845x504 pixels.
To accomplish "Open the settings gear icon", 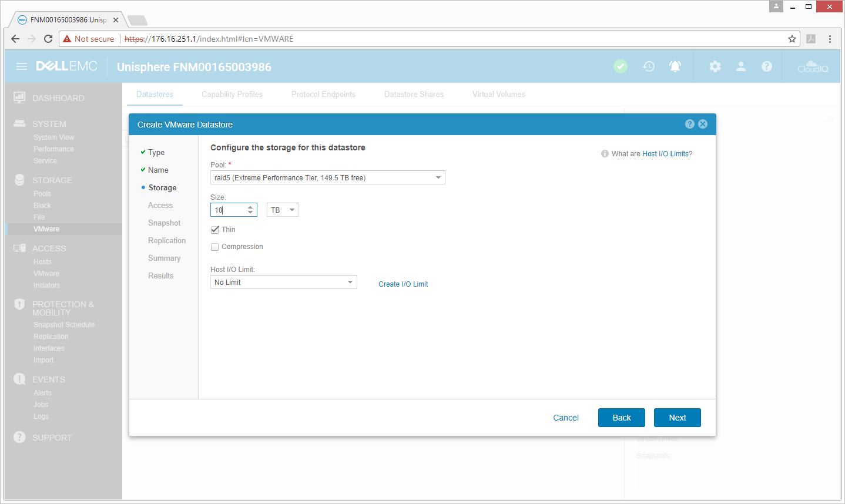I will click(715, 66).
